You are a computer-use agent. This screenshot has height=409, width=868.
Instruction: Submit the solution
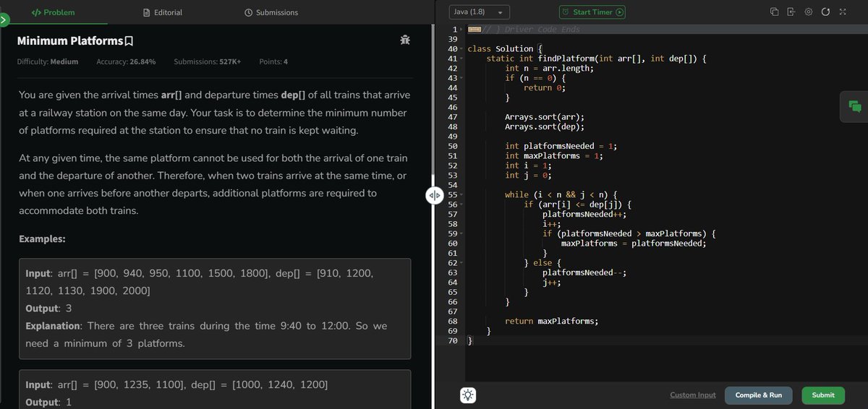click(x=823, y=395)
